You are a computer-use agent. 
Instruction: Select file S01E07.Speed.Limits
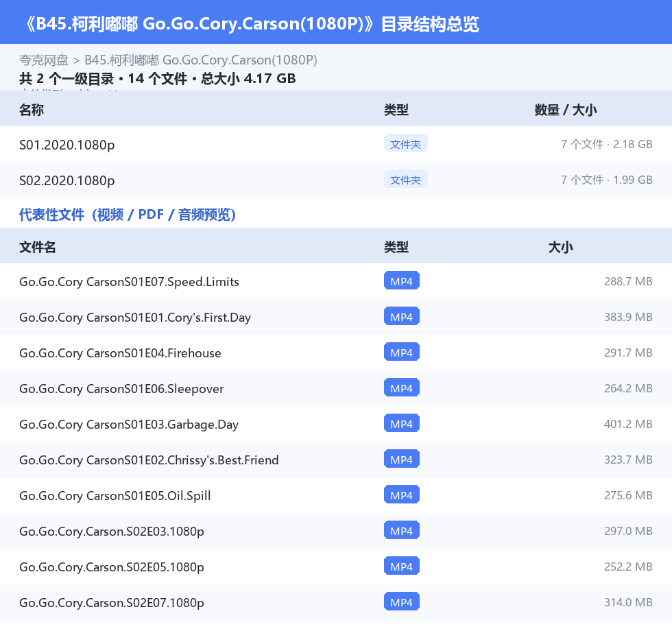129,282
